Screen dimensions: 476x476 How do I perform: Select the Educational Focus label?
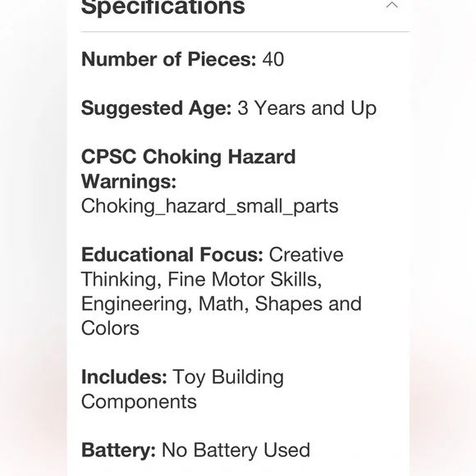tap(172, 254)
